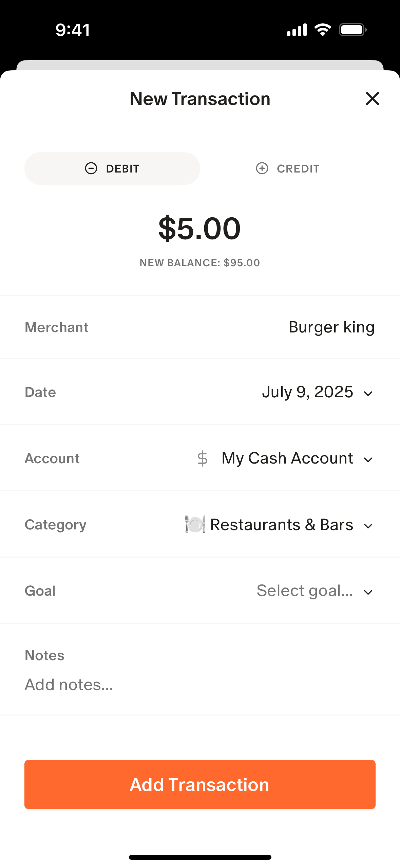Tap the plate and cutlery category icon

click(195, 524)
